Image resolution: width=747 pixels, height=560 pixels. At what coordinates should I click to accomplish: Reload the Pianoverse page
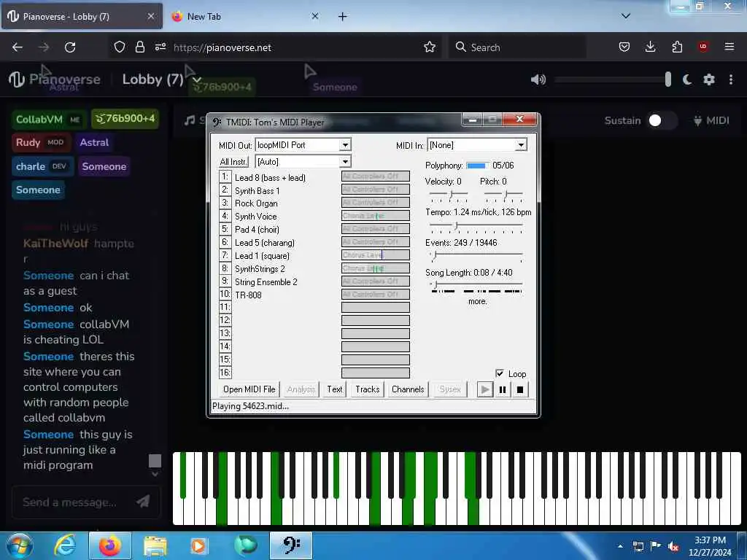tap(70, 47)
